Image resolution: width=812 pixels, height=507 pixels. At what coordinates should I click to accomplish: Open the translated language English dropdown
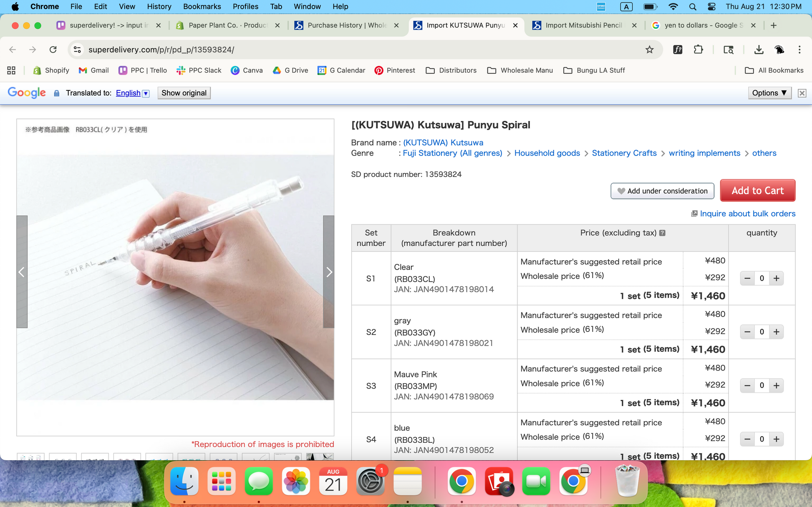click(x=132, y=93)
